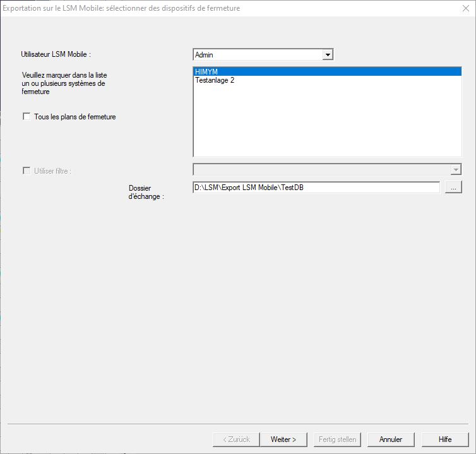Click the Fertig stellen button

(337, 439)
